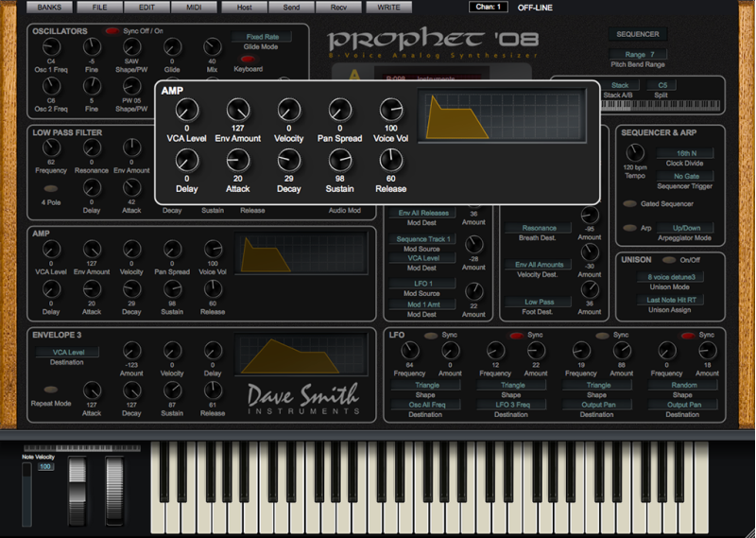Open the Clock Divide 16th N selector
This screenshot has height=538, width=756.
(x=687, y=153)
